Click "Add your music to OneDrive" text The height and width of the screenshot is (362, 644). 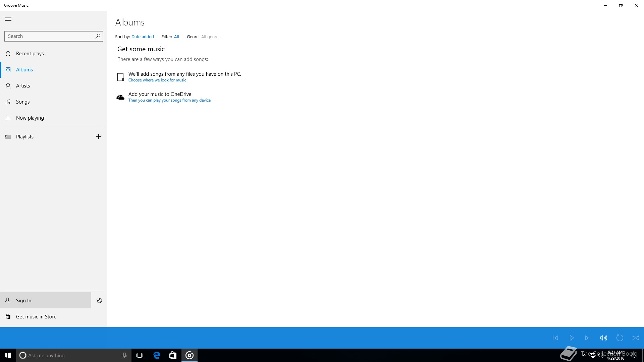pyautogui.click(x=160, y=94)
